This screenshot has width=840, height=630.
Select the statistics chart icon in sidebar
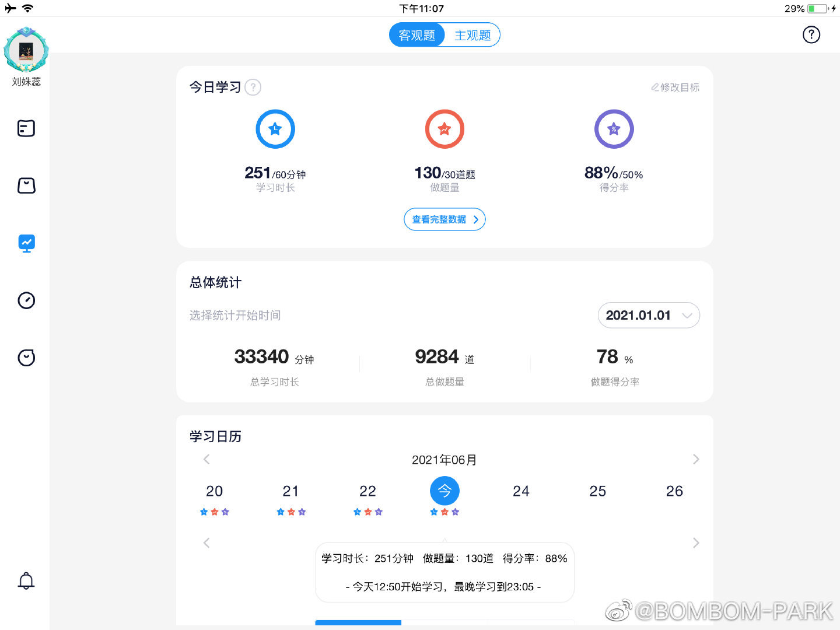click(26, 243)
